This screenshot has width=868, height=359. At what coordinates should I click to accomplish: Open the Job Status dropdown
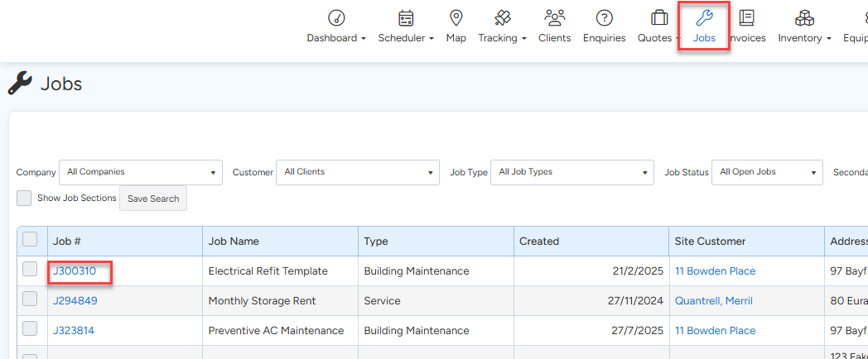tap(767, 172)
